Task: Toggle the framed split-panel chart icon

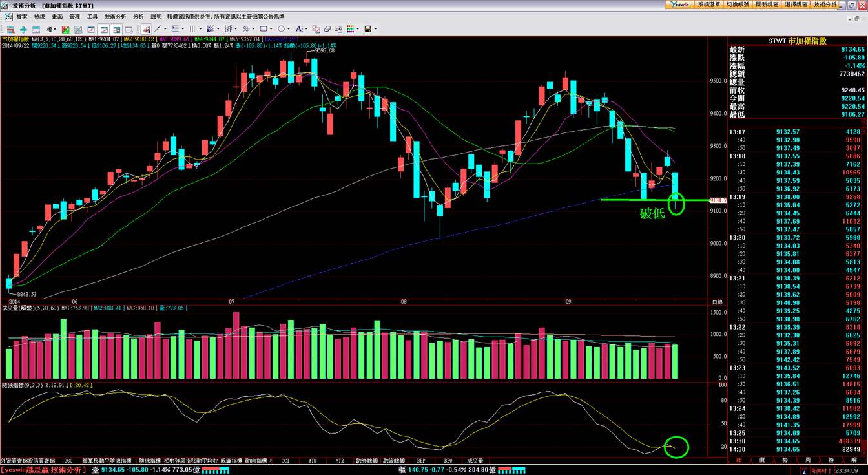Action: [x=116, y=29]
